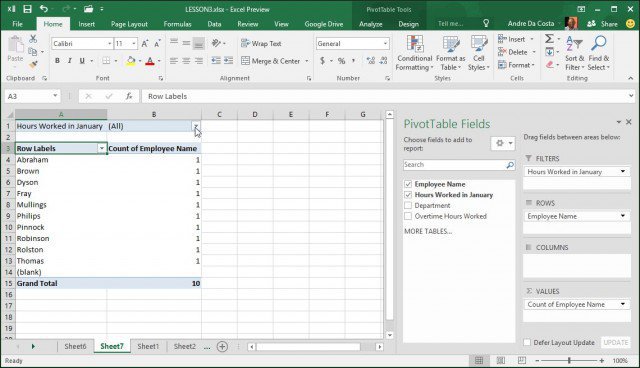The image size is (640, 368).
Task: Click the Cut scissors icon
Action: (33, 39)
